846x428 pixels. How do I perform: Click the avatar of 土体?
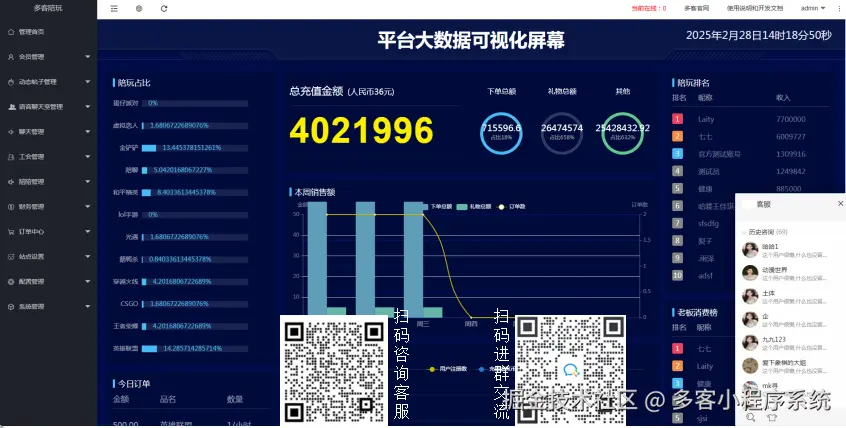tap(750, 296)
